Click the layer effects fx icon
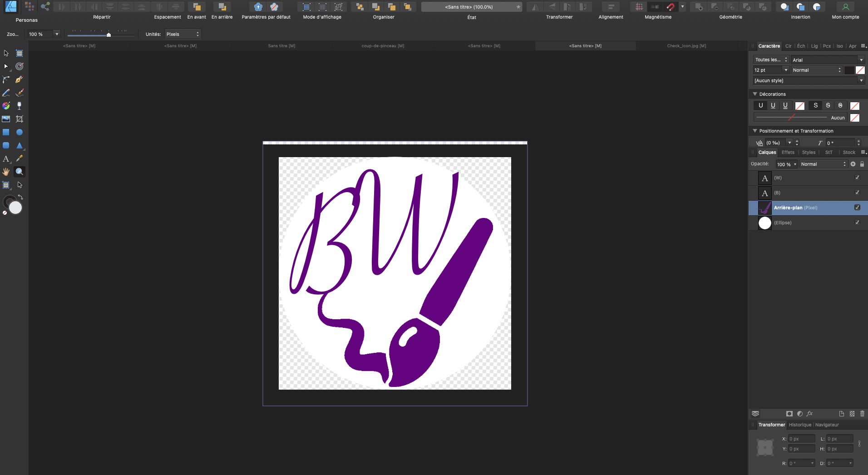Image resolution: width=868 pixels, height=475 pixels. (x=809, y=414)
